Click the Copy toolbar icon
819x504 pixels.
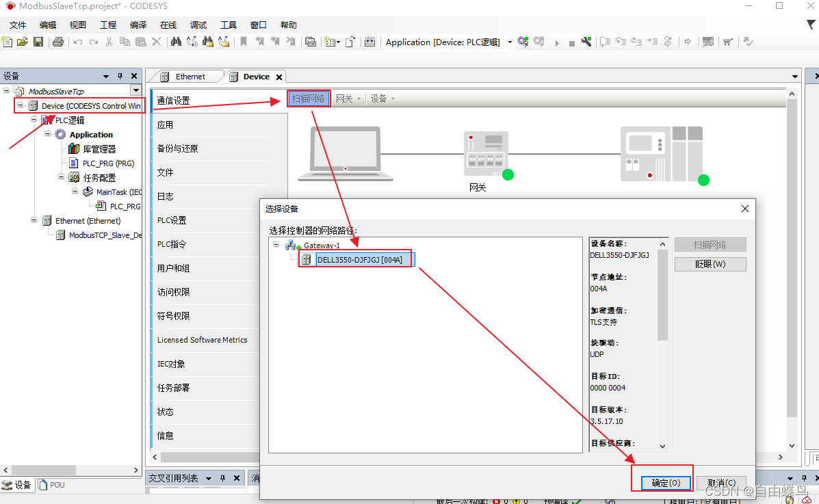125,42
